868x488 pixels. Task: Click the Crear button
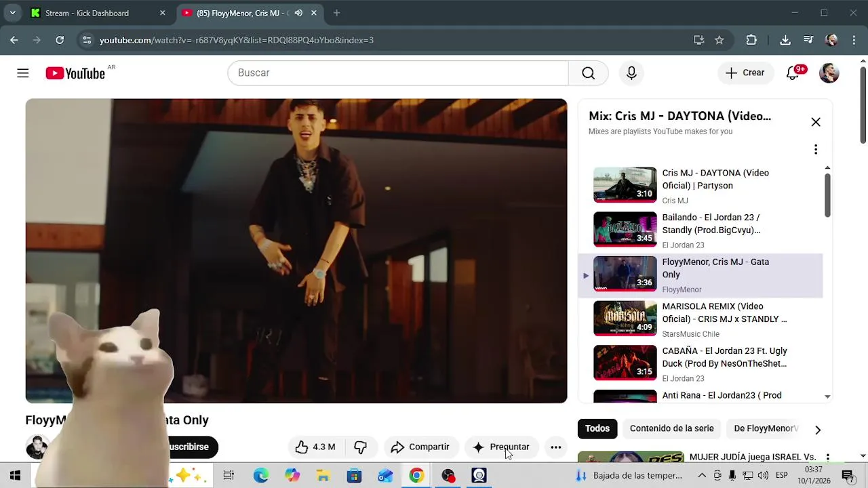point(745,73)
